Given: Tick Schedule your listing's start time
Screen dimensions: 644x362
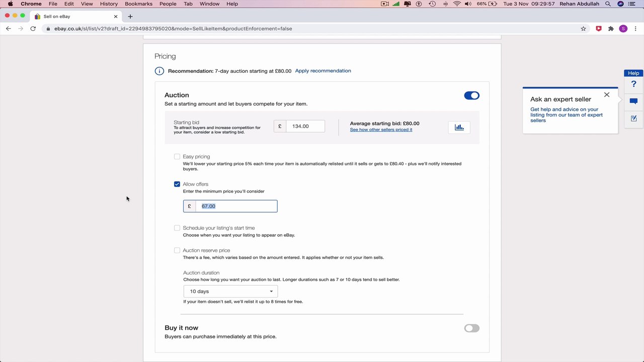Looking at the screenshot, I should pyautogui.click(x=177, y=228).
